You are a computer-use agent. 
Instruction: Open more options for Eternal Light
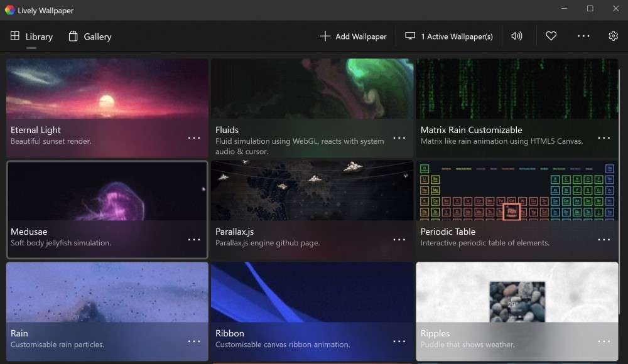(194, 138)
